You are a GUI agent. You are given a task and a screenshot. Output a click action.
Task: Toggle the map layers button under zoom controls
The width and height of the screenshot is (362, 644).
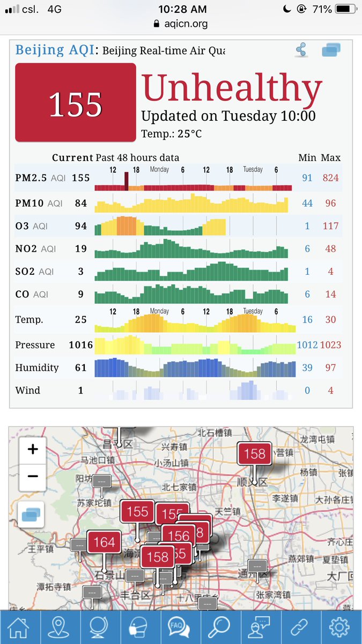click(32, 515)
